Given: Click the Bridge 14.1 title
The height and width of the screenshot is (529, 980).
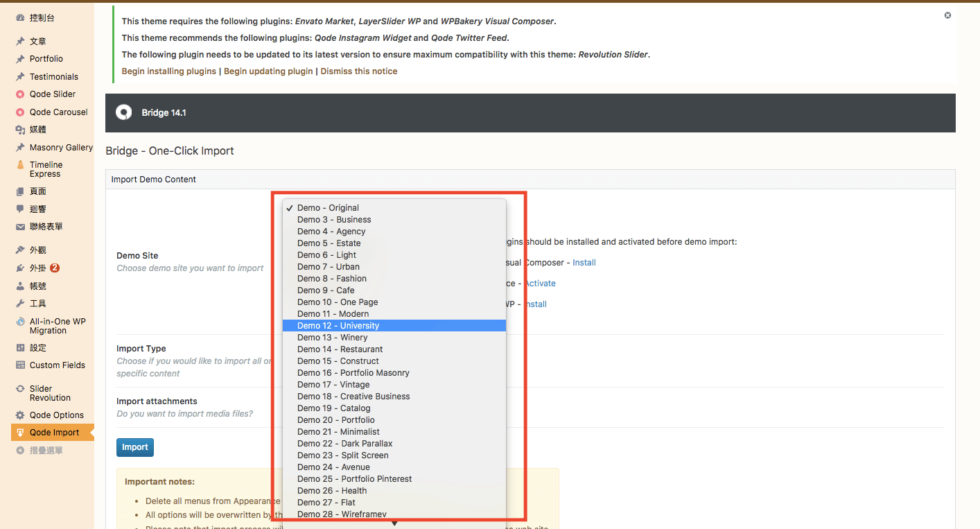Looking at the screenshot, I should [x=164, y=113].
